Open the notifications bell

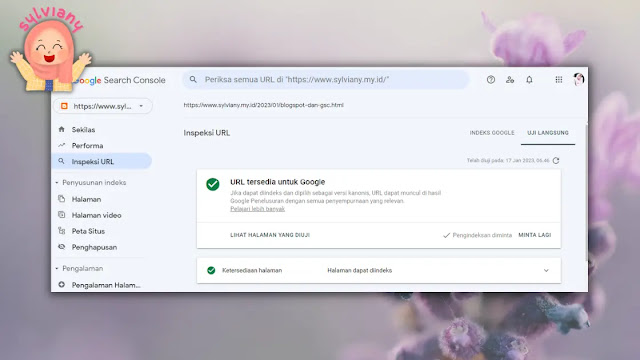point(529,80)
